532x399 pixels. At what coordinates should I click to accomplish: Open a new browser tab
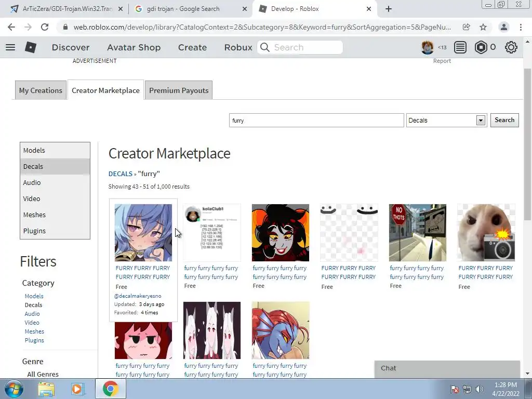click(x=389, y=9)
